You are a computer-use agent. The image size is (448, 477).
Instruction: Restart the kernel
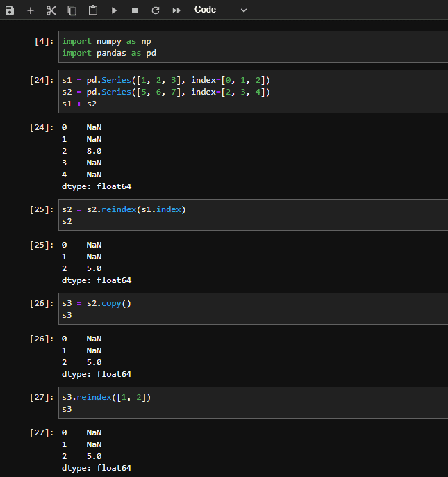coord(155,10)
